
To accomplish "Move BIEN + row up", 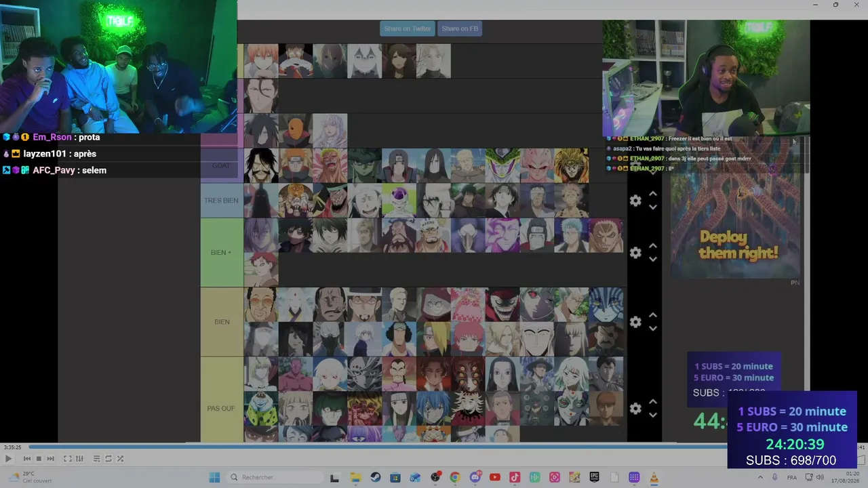I will coord(652,246).
